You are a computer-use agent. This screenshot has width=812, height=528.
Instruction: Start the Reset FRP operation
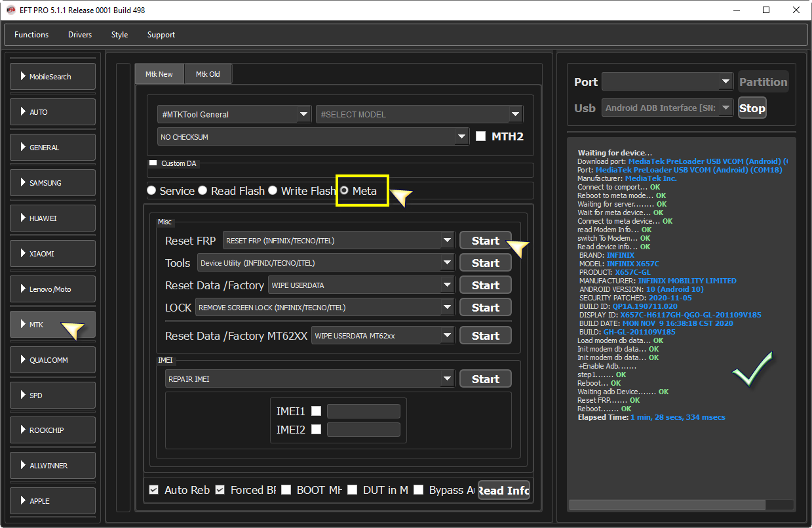click(x=486, y=241)
